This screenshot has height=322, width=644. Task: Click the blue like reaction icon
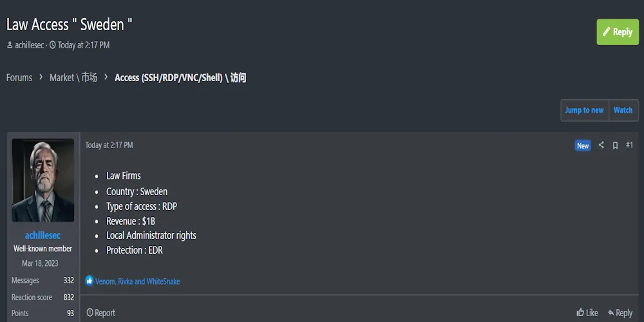click(90, 281)
